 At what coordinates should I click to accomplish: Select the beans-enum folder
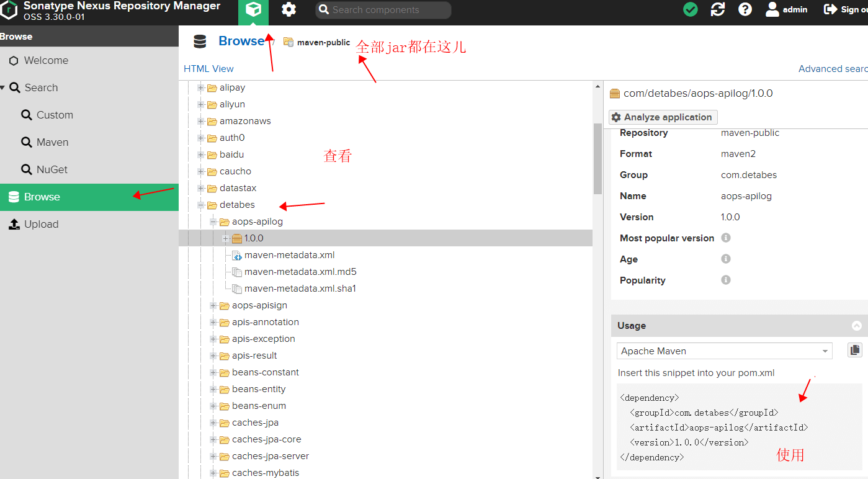259,406
